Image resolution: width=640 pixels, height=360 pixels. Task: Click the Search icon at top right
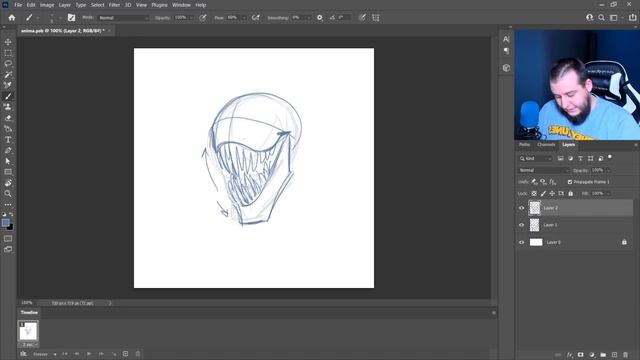[602, 18]
